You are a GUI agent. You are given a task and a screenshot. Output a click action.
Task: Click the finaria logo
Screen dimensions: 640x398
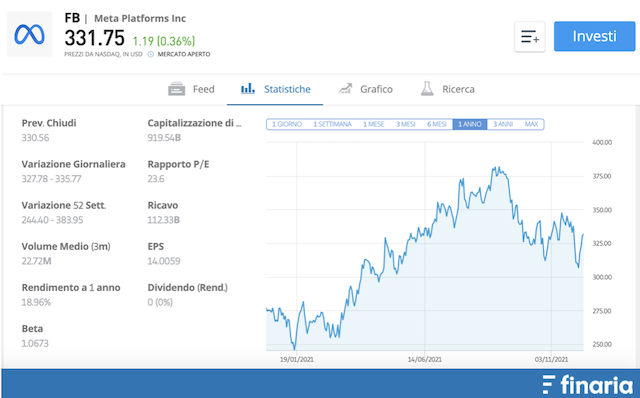point(588,385)
